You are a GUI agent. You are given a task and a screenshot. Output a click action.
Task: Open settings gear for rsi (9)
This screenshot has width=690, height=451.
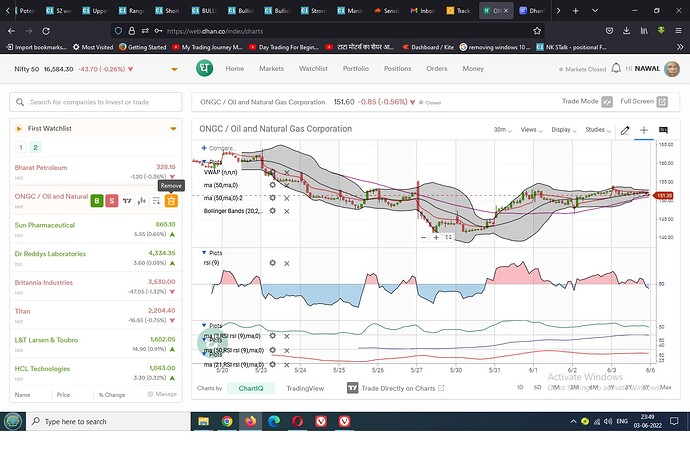272,263
